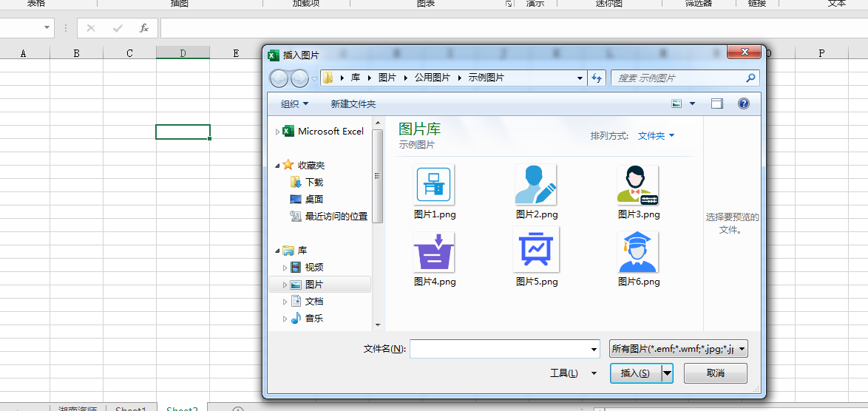Switch to the Sheet1 tab
868x411 pixels.
coord(131,408)
